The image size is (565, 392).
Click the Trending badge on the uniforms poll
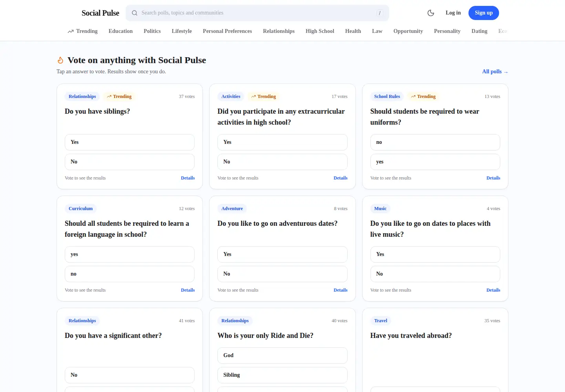click(x=423, y=96)
